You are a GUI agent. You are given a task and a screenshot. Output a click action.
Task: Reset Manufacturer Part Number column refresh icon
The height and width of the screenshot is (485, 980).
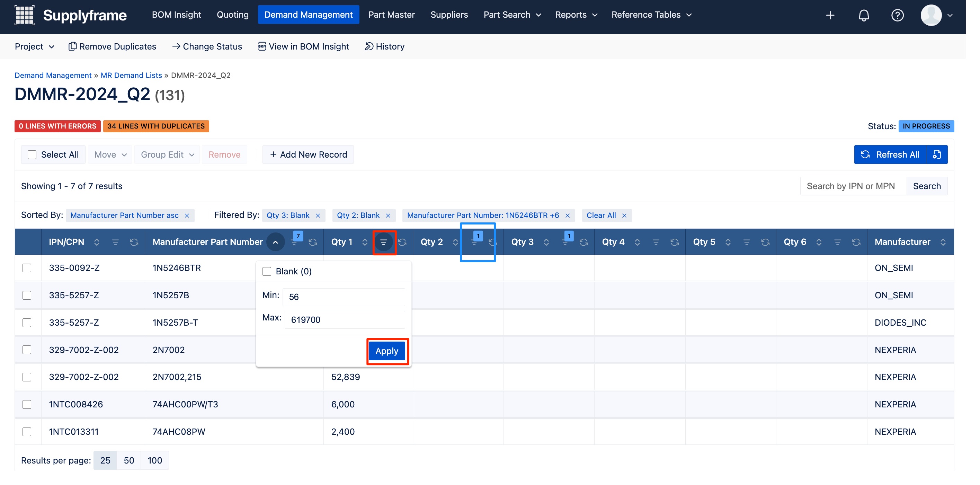[313, 242]
